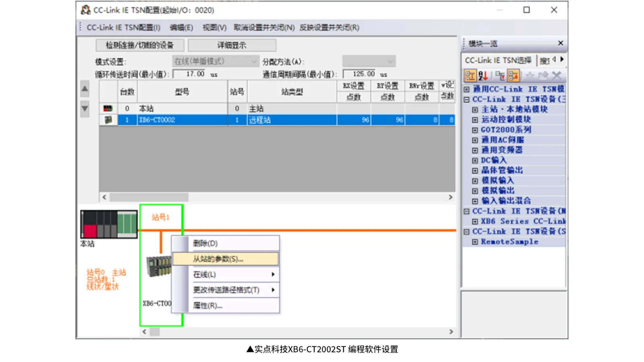Close the 模块一览 panel
The width and height of the screenshot is (644, 362).
560,43
